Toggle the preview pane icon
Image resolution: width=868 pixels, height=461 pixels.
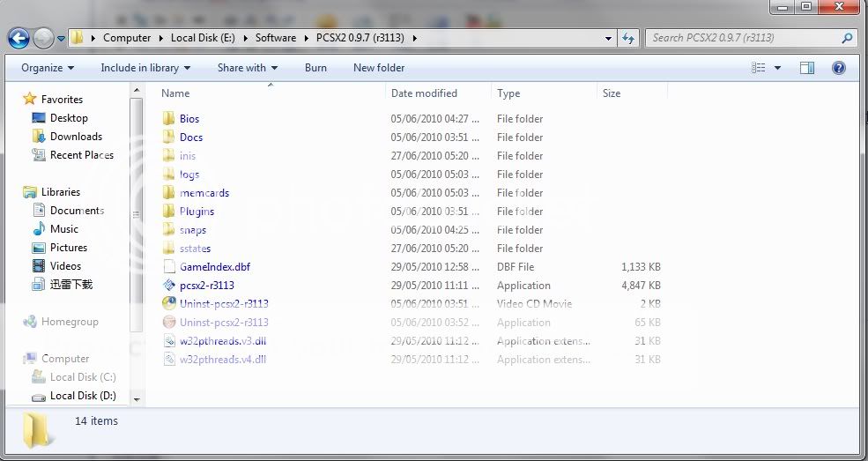[x=806, y=68]
